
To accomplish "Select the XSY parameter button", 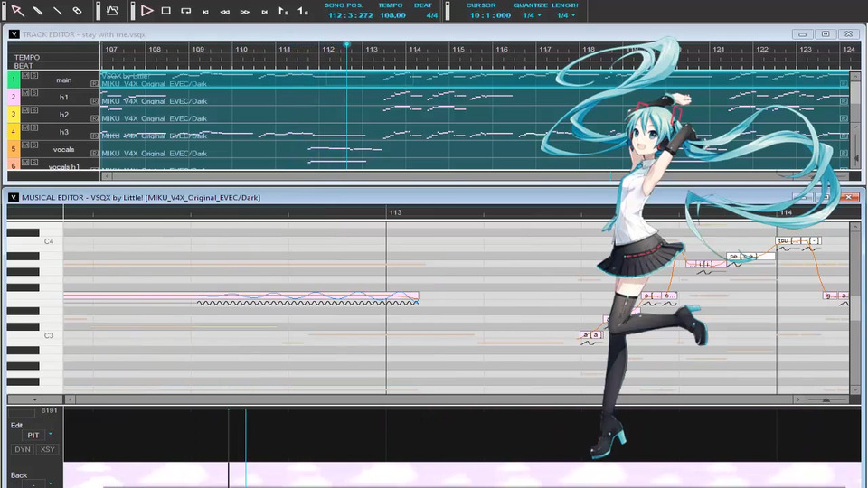I will pyautogui.click(x=47, y=450).
